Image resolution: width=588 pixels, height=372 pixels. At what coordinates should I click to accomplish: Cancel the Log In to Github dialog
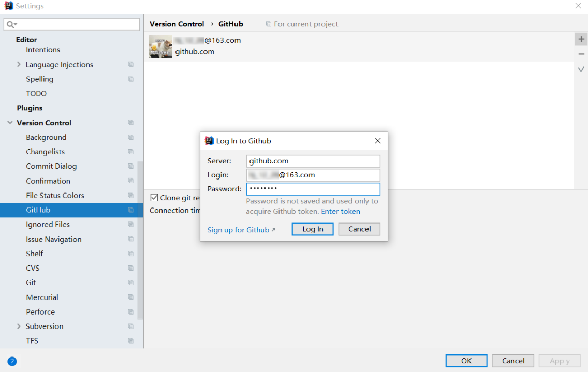(x=359, y=229)
